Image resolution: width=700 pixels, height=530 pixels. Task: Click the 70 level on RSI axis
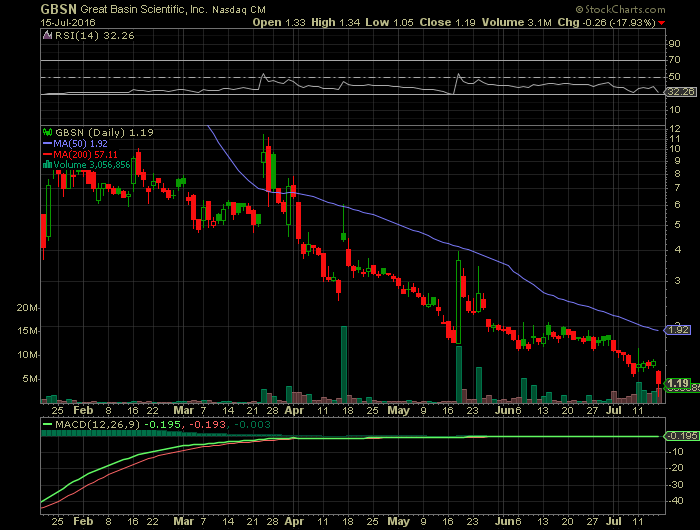click(674, 60)
